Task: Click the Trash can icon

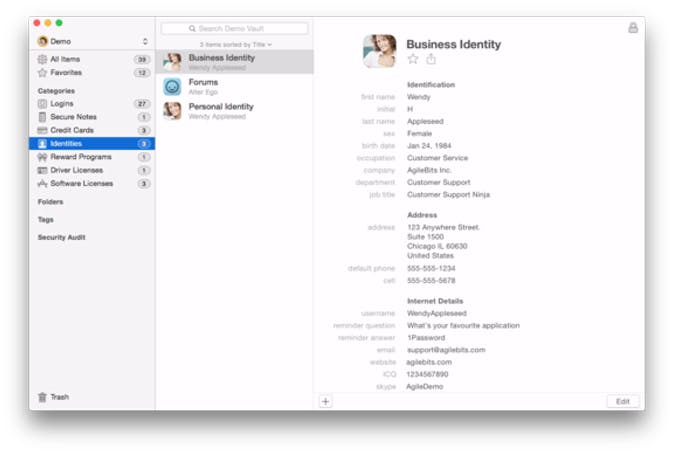Action: pyautogui.click(x=42, y=397)
